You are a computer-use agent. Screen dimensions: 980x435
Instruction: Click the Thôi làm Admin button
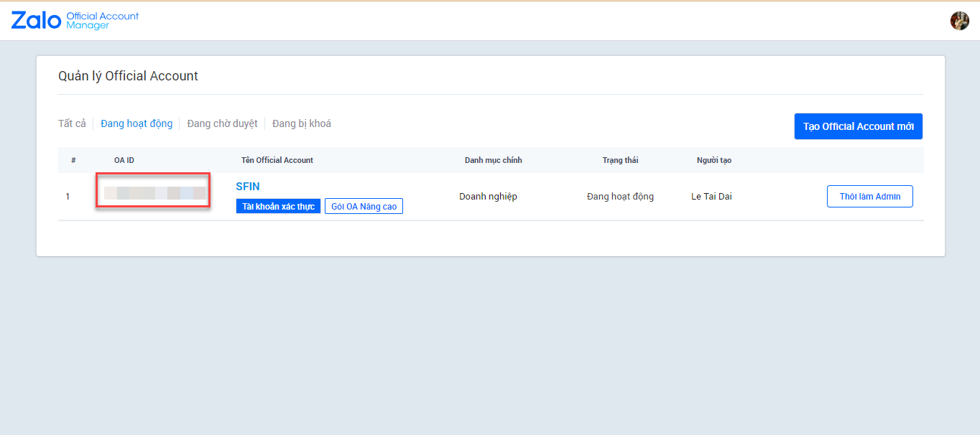coord(870,197)
